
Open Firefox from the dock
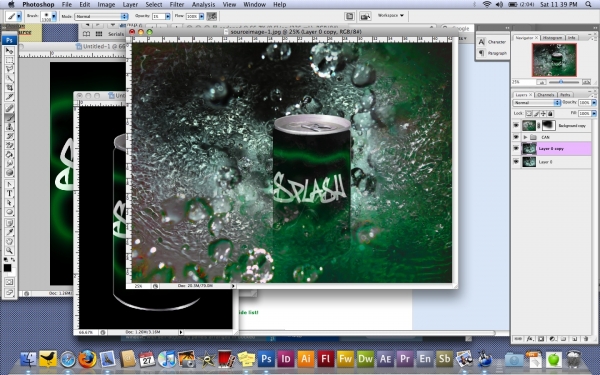(88, 359)
